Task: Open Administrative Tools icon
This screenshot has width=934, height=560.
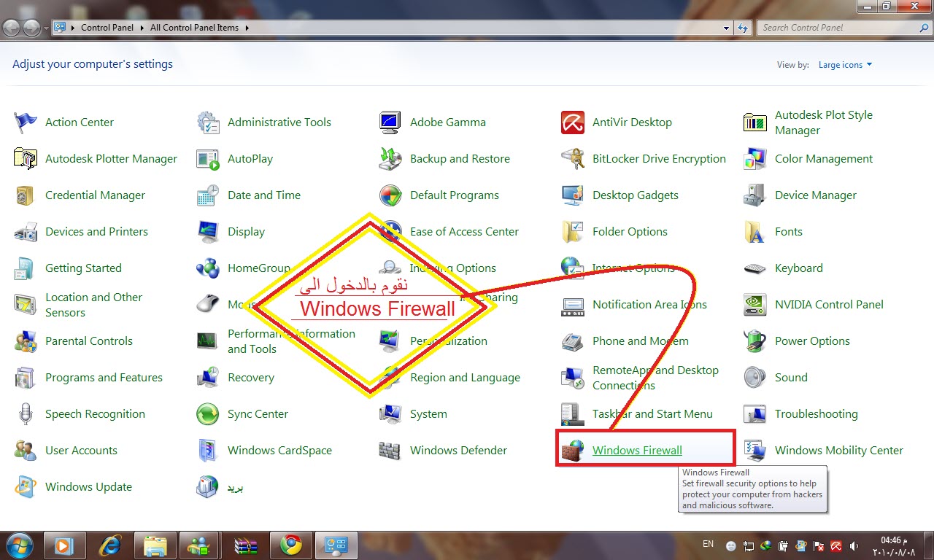Action: [208, 122]
